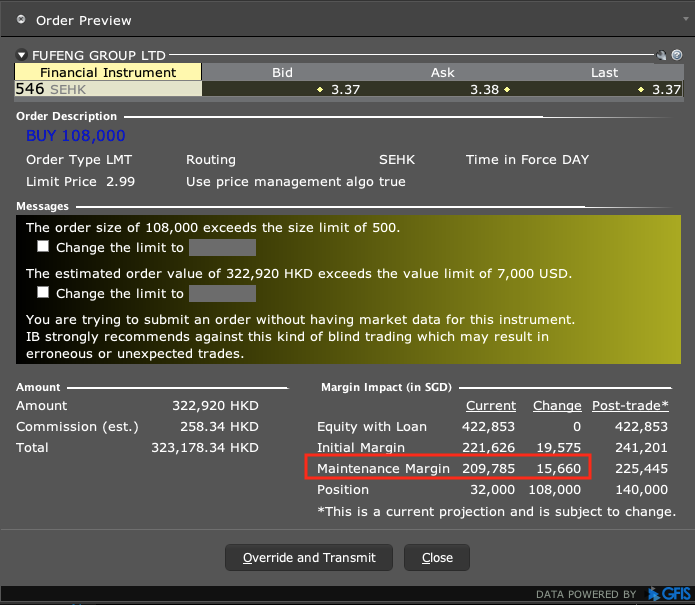
Task: Click the Post-trade* column heading link
Action: (x=630, y=406)
